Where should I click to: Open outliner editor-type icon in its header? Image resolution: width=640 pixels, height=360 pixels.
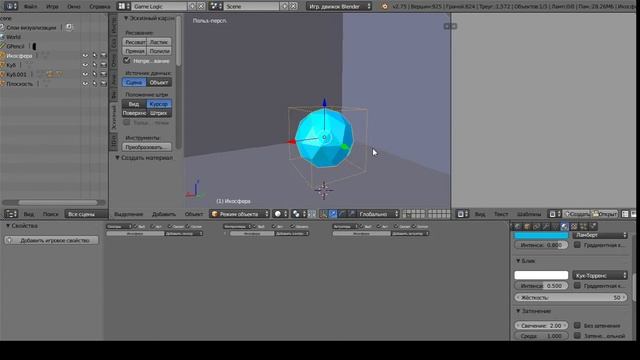(x=11, y=214)
